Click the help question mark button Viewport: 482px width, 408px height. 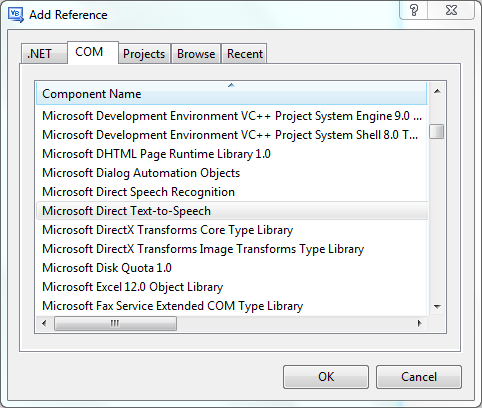tap(414, 10)
